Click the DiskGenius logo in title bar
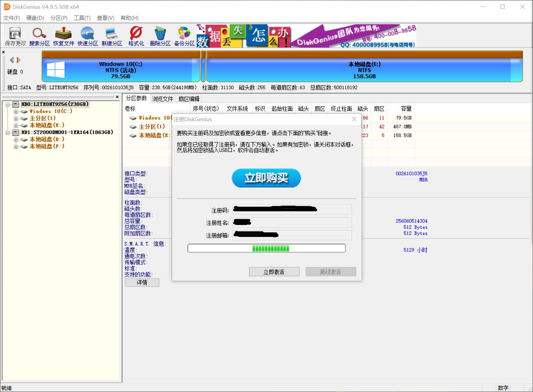Viewport: 533px width, 392px height. coord(7,7)
